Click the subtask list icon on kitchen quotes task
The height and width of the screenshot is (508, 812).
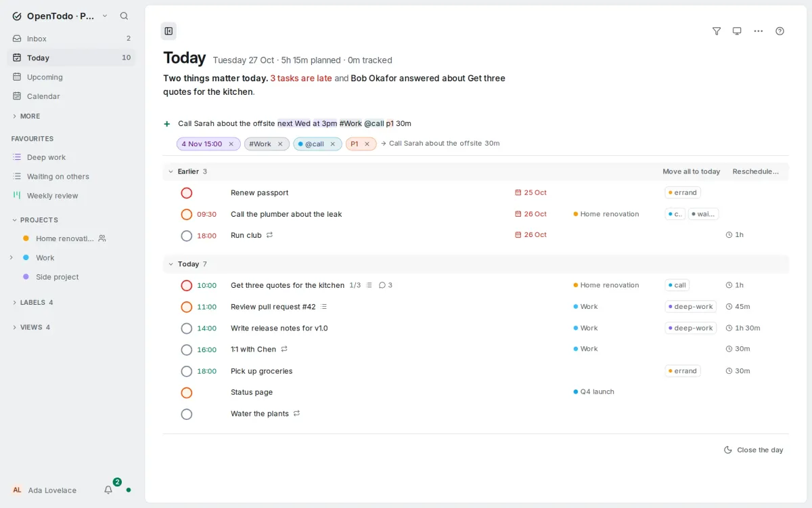[369, 285]
